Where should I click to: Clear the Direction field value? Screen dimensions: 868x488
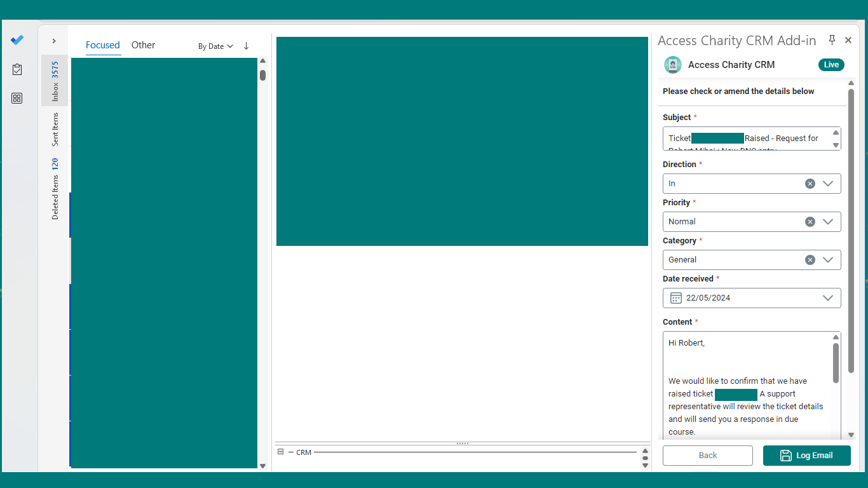810,184
